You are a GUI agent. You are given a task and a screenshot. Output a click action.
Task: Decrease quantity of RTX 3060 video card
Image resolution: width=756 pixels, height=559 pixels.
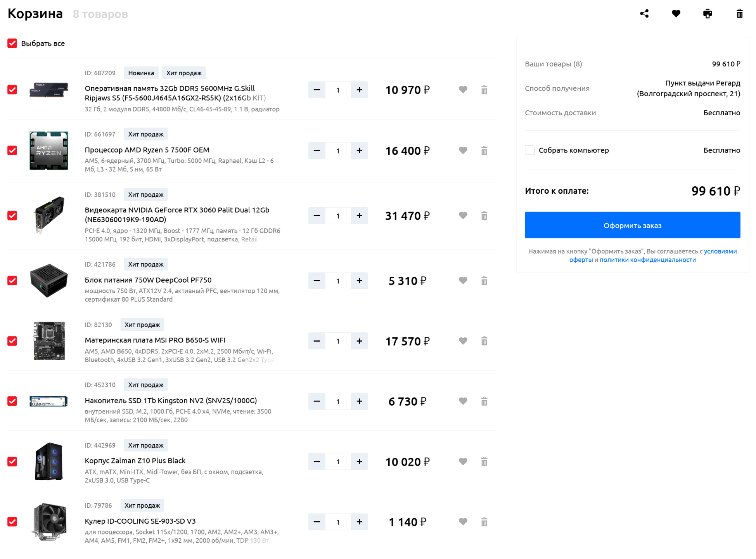pos(317,215)
